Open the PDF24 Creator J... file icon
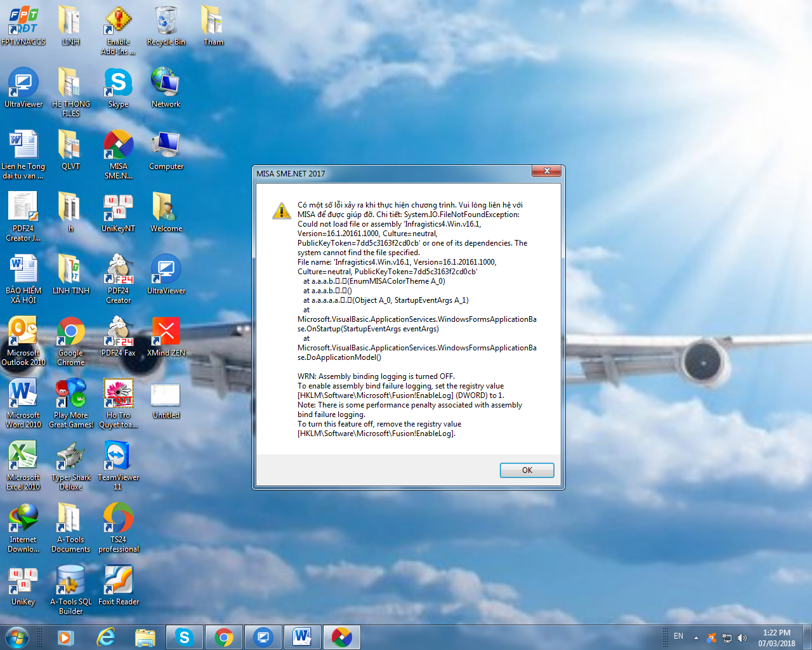Image resolution: width=812 pixels, height=650 pixels. [x=23, y=216]
